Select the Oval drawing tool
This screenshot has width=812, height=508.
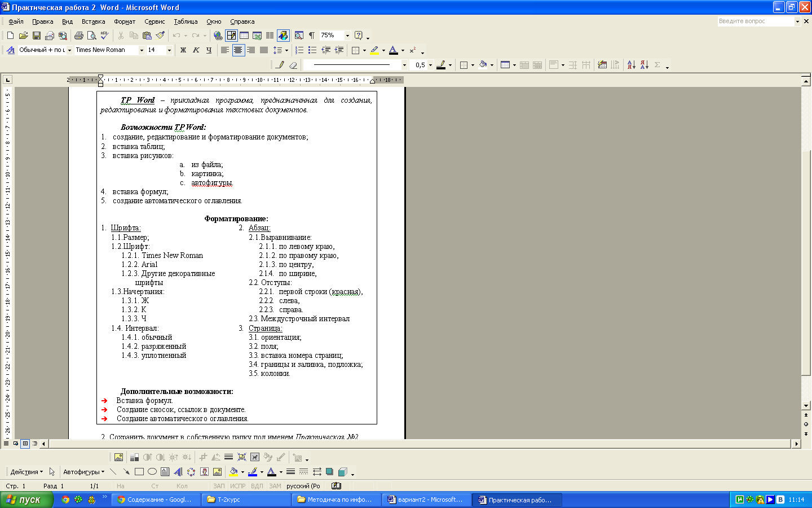[x=152, y=472]
